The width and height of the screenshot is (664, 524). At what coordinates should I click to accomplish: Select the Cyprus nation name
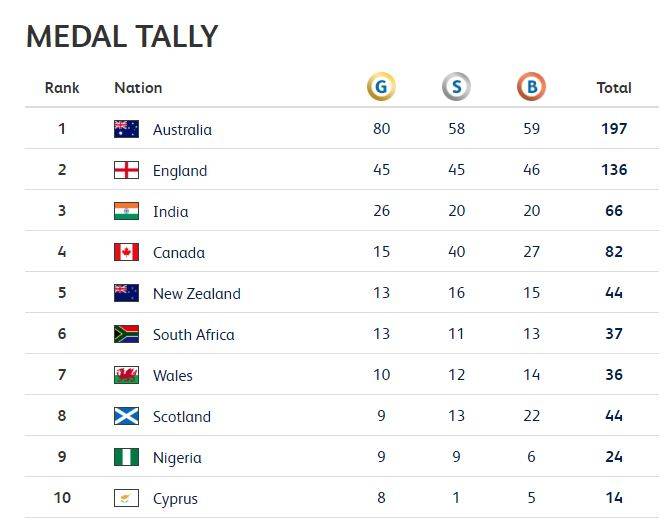point(175,499)
